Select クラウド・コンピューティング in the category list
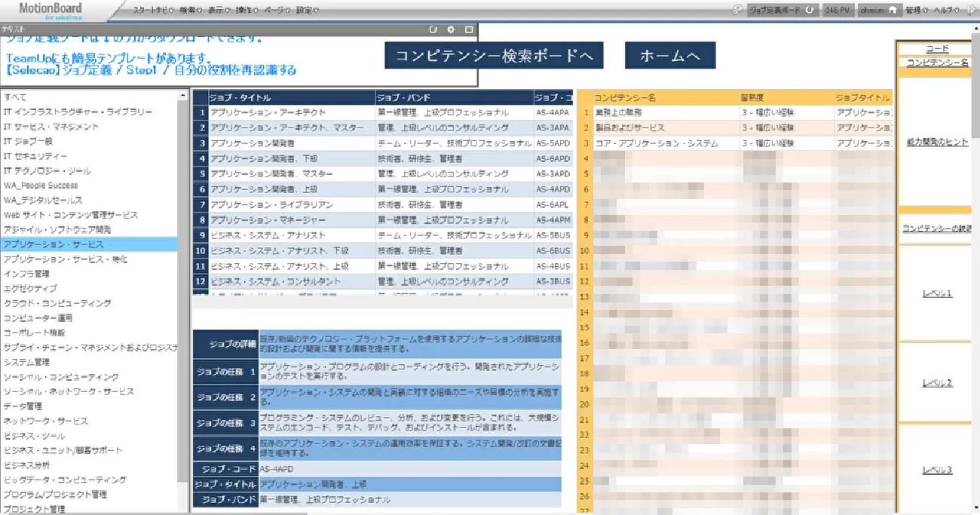This screenshot has height=515, width=980. 57,303
